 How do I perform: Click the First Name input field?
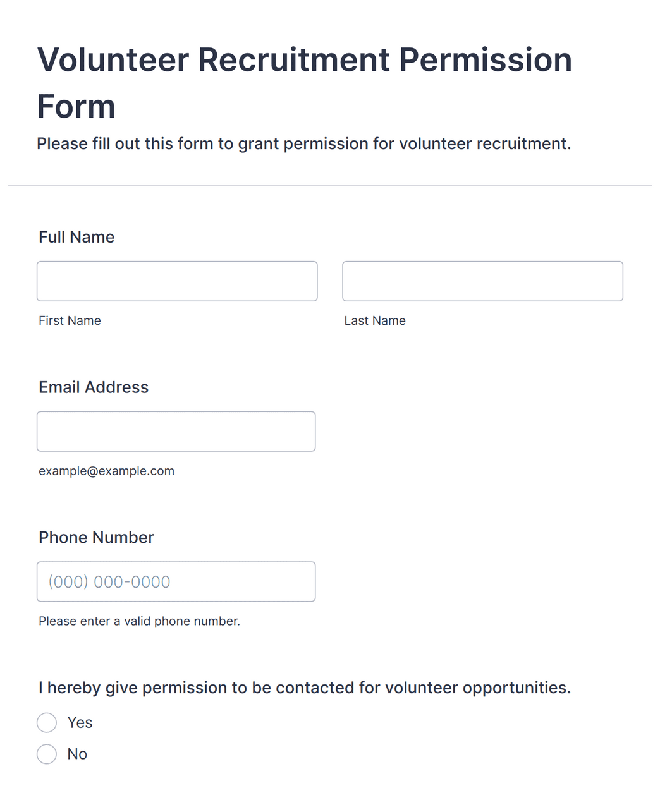pos(177,281)
